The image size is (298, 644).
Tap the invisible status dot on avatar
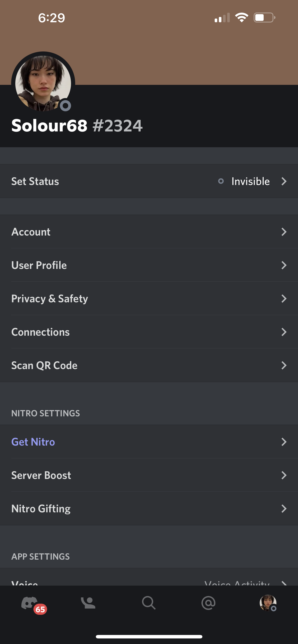65,106
